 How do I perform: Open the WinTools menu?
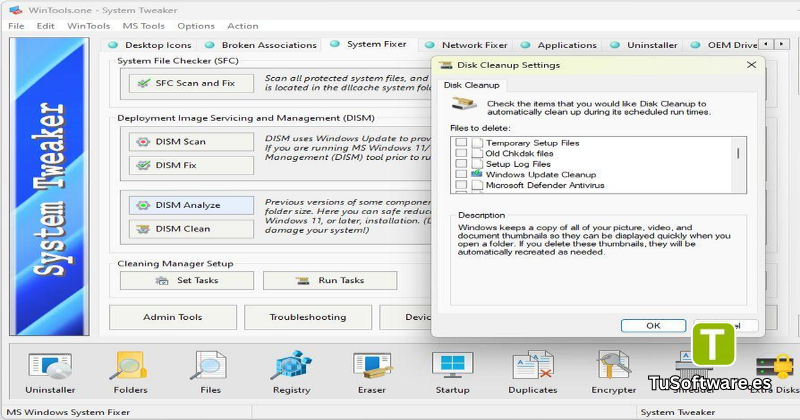(88, 26)
